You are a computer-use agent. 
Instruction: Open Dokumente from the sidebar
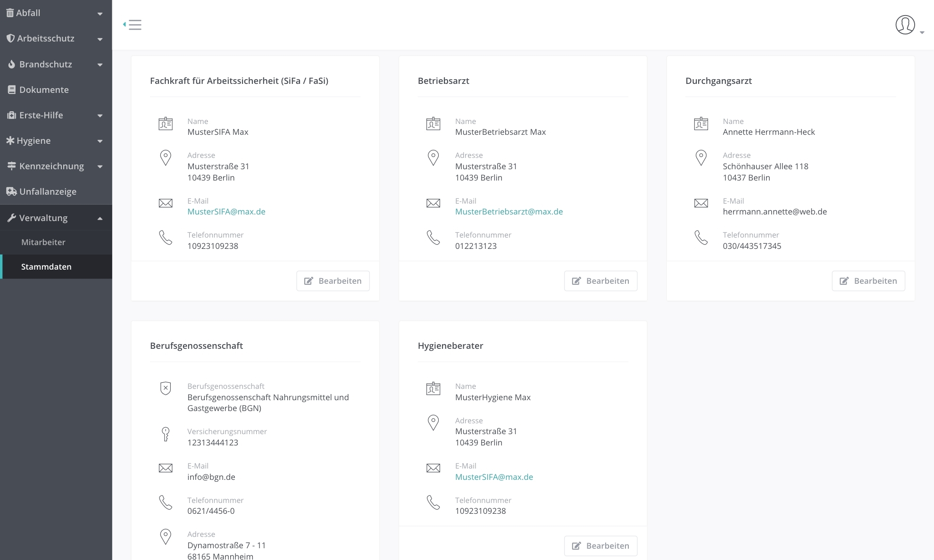pyautogui.click(x=44, y=90)
